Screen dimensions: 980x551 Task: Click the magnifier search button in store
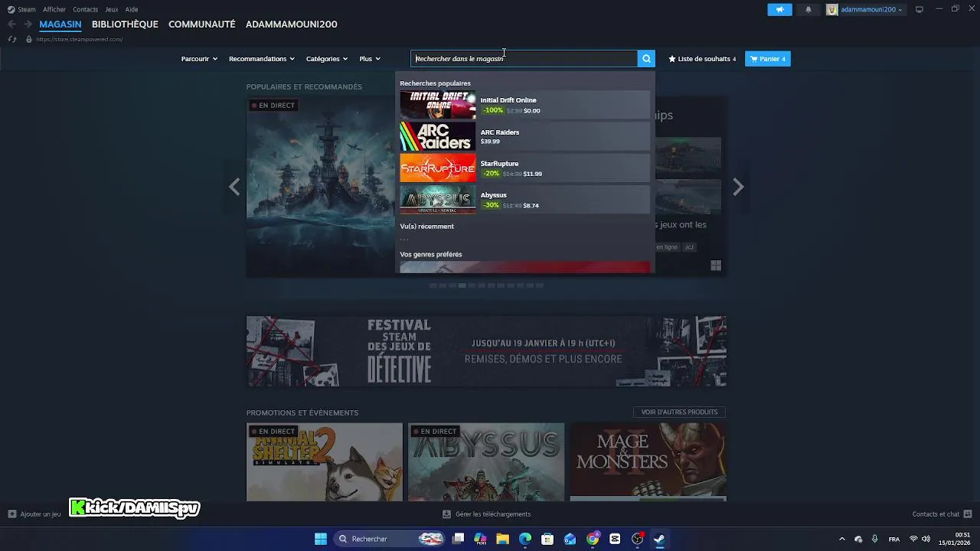[647, 59]
